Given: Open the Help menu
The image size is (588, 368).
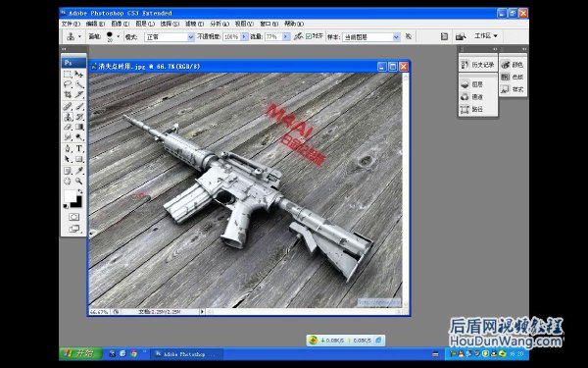Looking at the screenshot, I should click(294, 24).
